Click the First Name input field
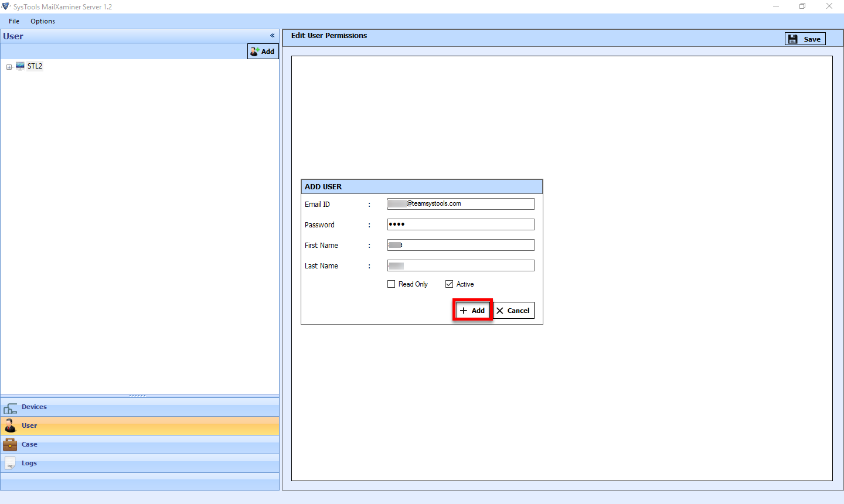The height and width of the screenshot is (504, 844). [461, 245]
